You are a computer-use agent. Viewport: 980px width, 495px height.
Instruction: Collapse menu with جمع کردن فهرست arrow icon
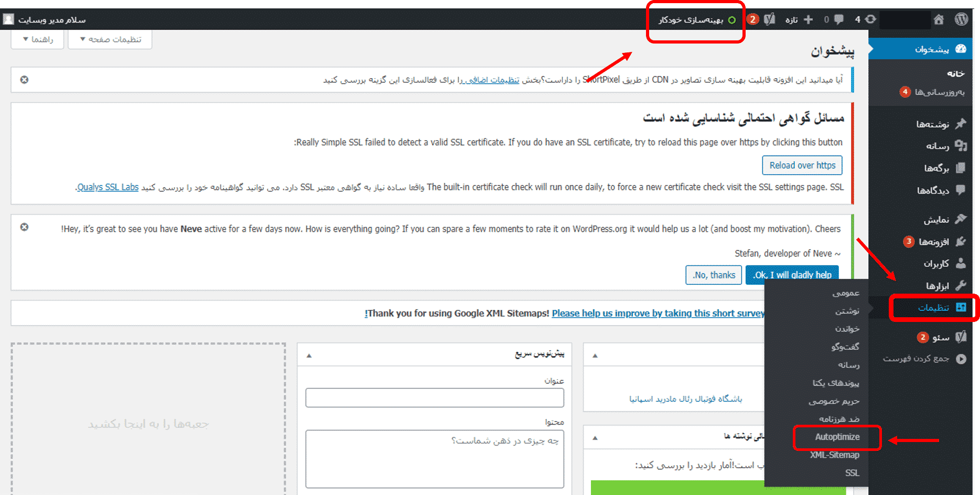pyautogui.click(x=961, y=359)
